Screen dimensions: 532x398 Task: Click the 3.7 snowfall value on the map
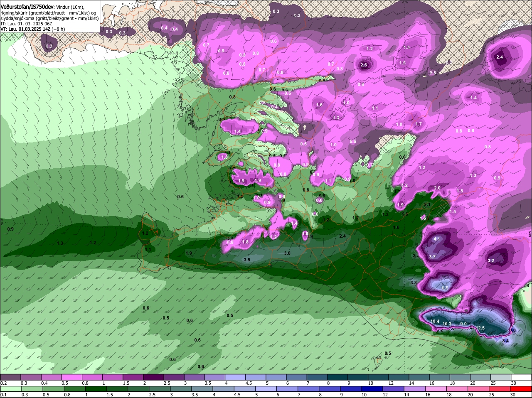coord(432,257)
